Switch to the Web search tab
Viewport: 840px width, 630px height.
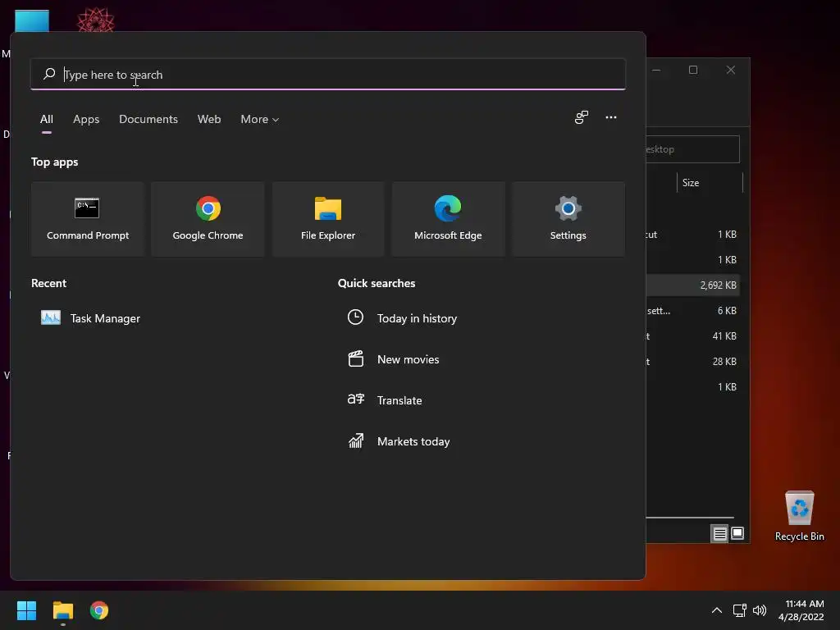209,120
